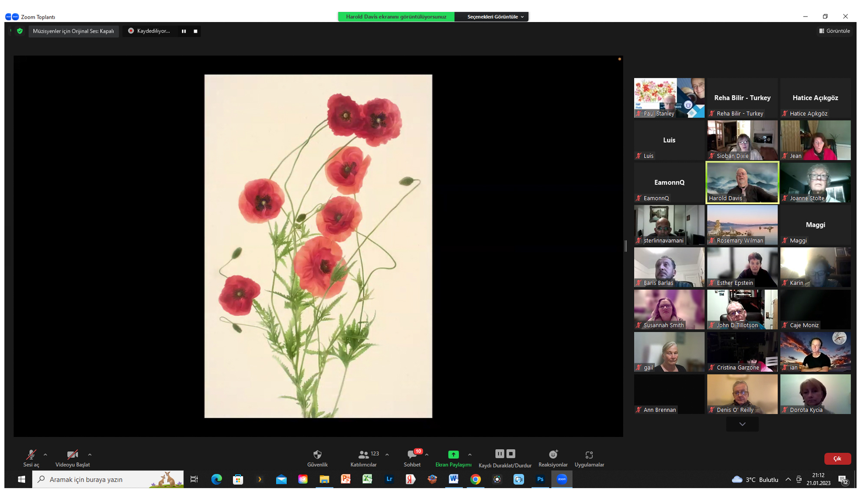Unmute microphone with Sesi aç button
The width and height of the screenshot is (868, 500).
pyautogui.click(x=31, y=458)
